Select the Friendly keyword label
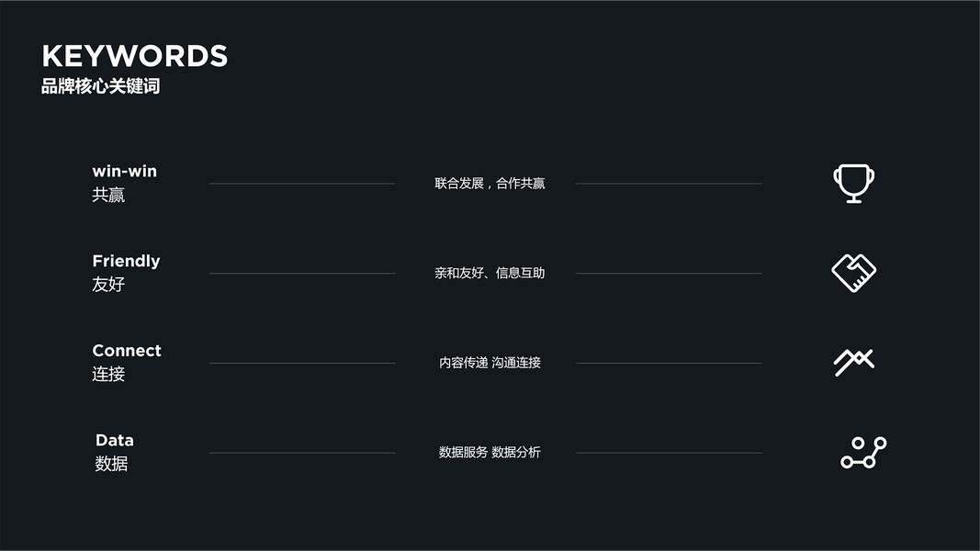This screenshot has height=551, width=980. click(x=126, y=261)
